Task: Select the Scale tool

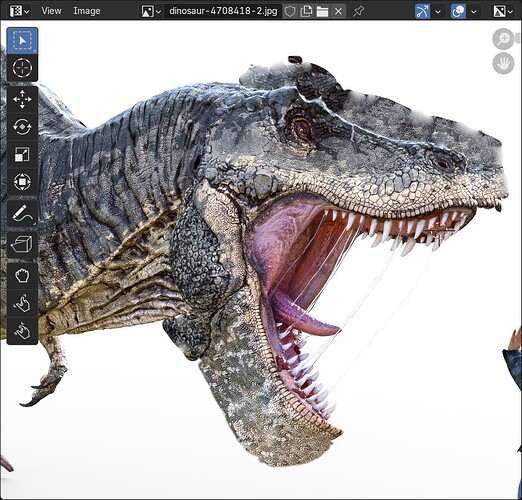Action: (22, 154)
